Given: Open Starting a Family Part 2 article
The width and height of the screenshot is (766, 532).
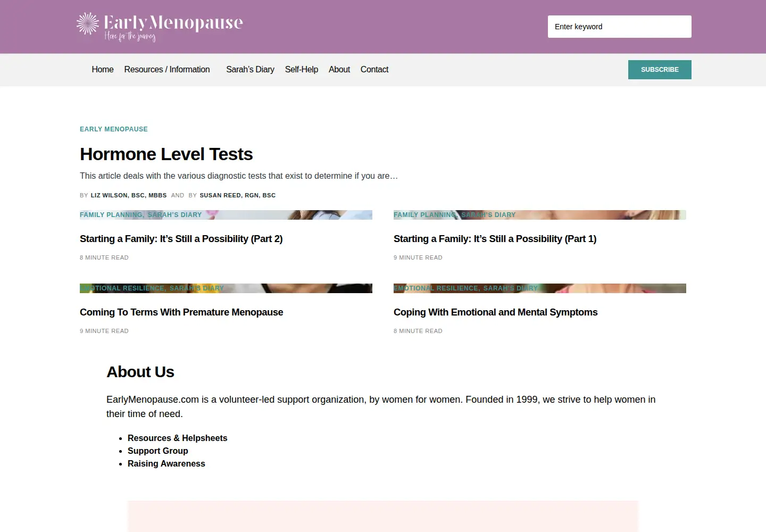Looking at the screenshot, I should pyautogui.click(x=181, y=239).
